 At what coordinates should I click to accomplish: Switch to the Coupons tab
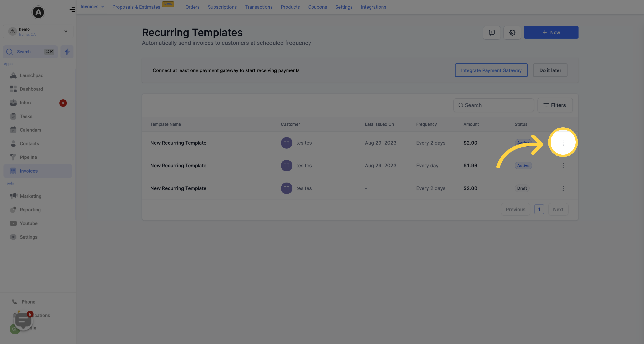pos(317,7)
